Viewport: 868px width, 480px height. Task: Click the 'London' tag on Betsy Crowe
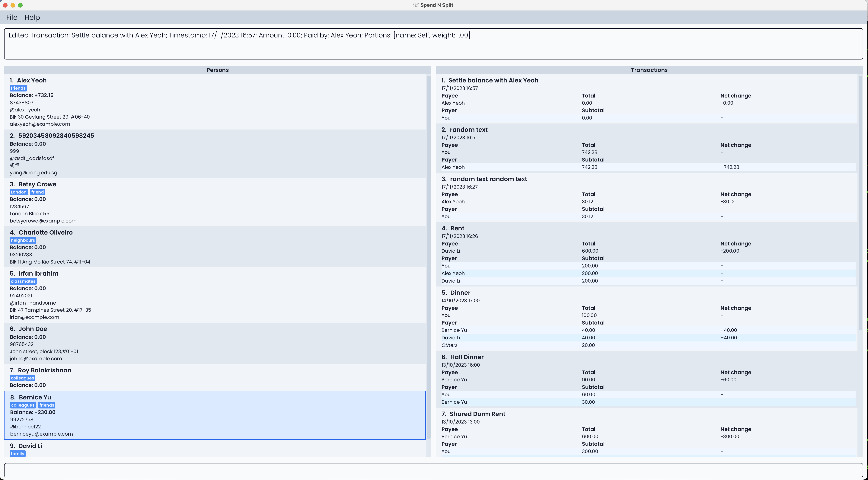[x=18, y=192]
